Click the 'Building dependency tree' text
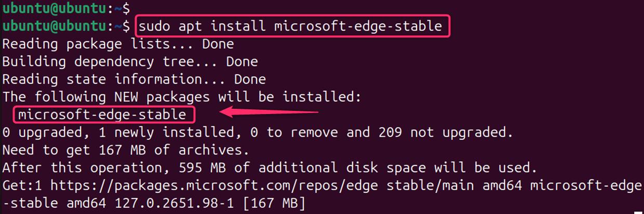The height and width of the screenshot is (214, 644). [110, 62]
